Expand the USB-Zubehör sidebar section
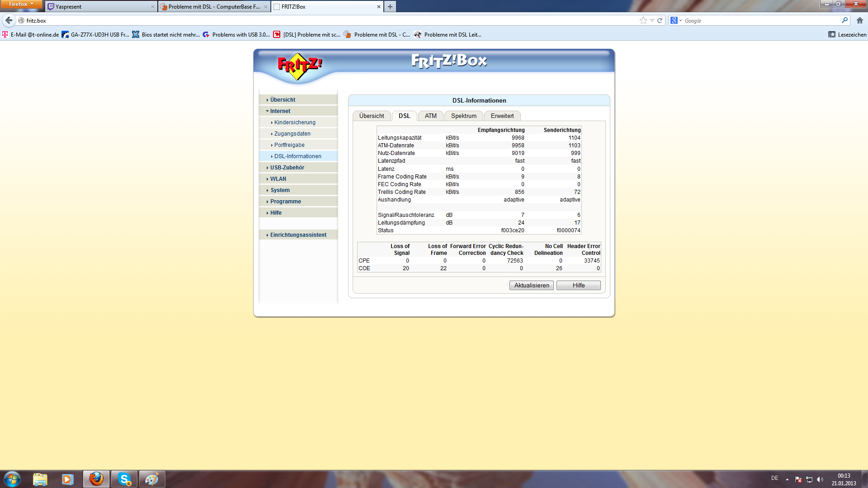 pos(287,168)
